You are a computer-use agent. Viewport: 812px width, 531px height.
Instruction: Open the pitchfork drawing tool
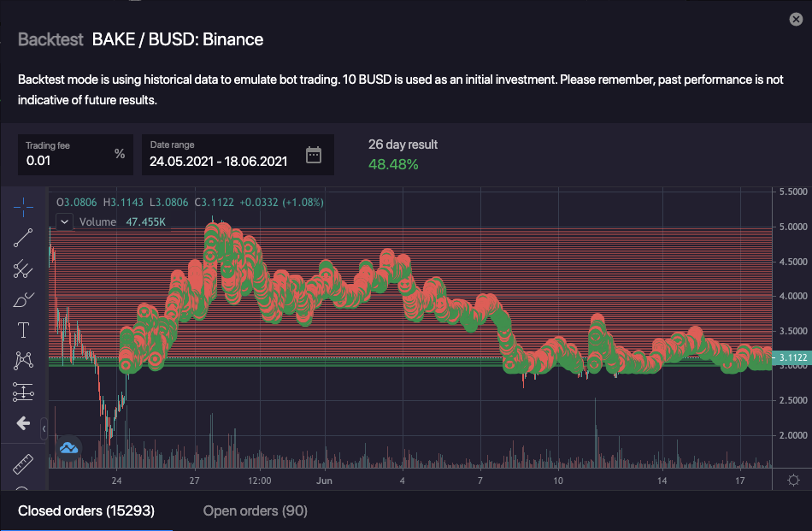click(x=23, y=269)
